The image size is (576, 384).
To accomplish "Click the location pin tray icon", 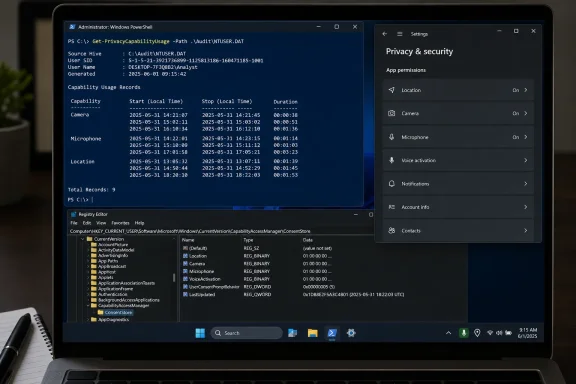I will [477, 333].
